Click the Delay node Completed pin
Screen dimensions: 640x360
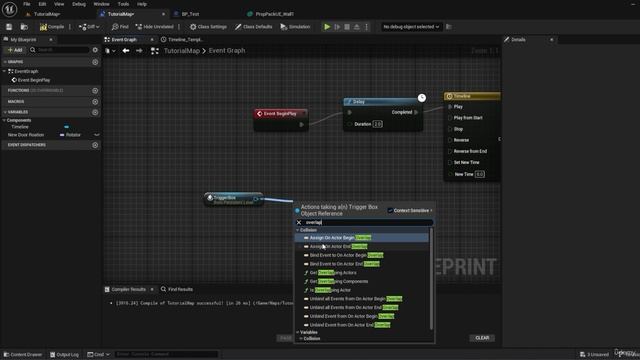point(416,112)
